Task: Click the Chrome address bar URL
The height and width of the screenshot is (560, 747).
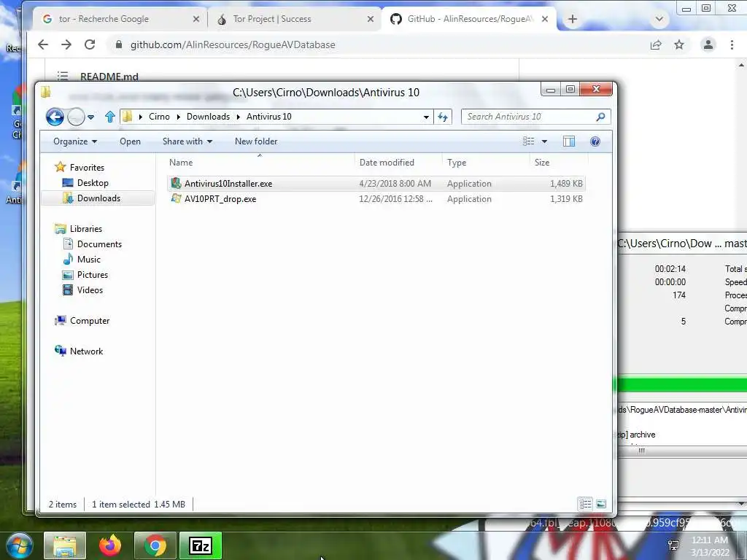Action: pos(233,44)
